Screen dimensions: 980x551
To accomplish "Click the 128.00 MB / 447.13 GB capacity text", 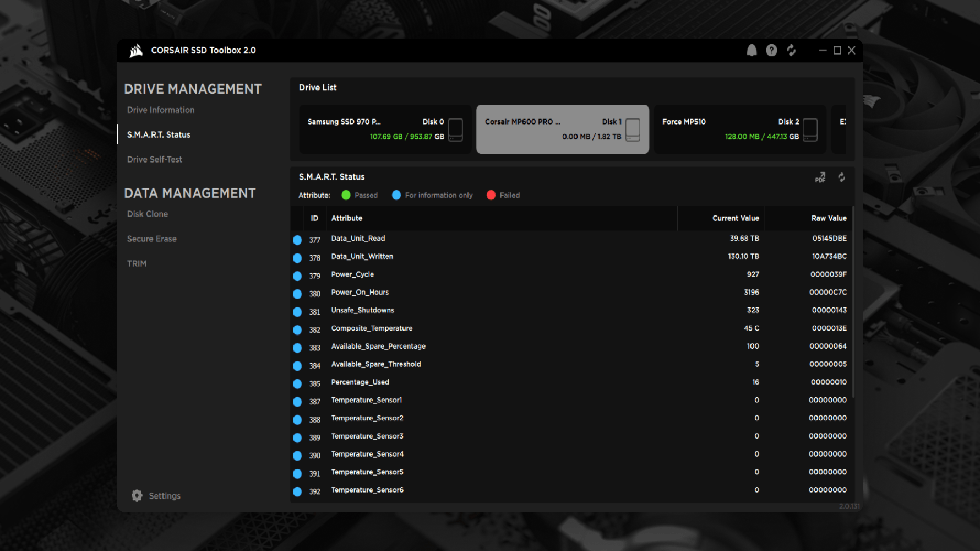I will pos(762,137).
